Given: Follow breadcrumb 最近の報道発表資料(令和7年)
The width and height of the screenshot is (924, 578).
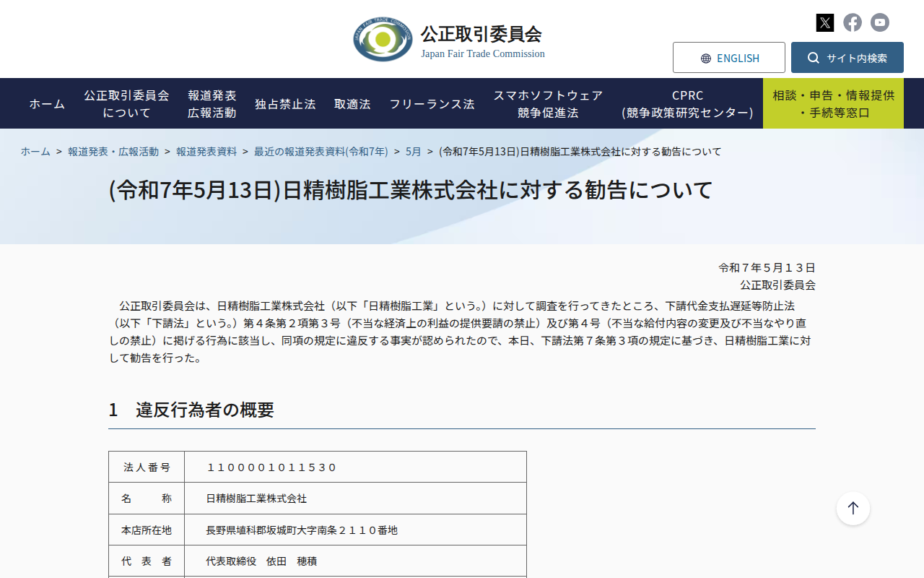Looking at the screenshot, I should pos(321,152).
